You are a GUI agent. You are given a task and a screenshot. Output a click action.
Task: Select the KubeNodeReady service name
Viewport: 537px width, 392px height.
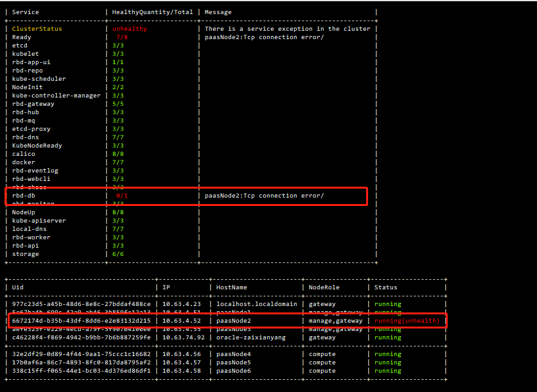tap(37, 146)
